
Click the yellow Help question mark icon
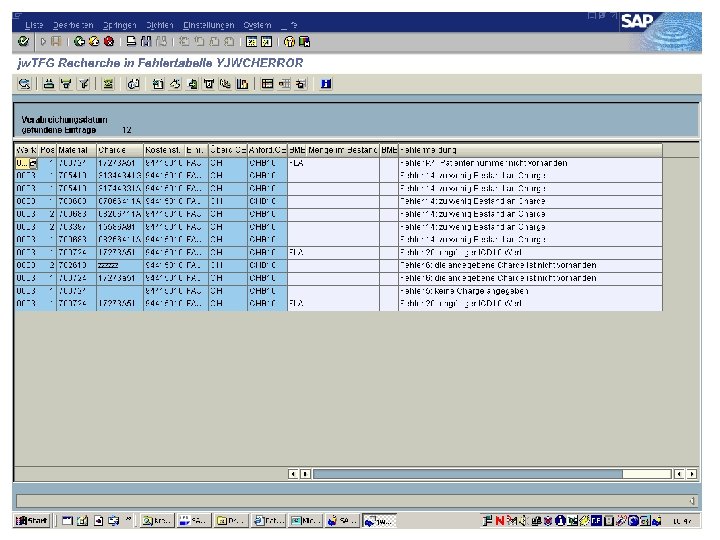point(289,42)
